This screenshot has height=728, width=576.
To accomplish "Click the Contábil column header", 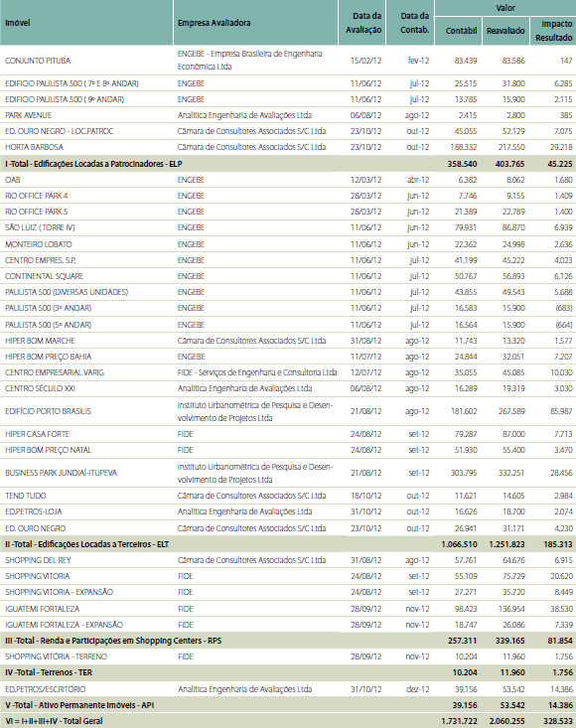I will coord(461,31).
